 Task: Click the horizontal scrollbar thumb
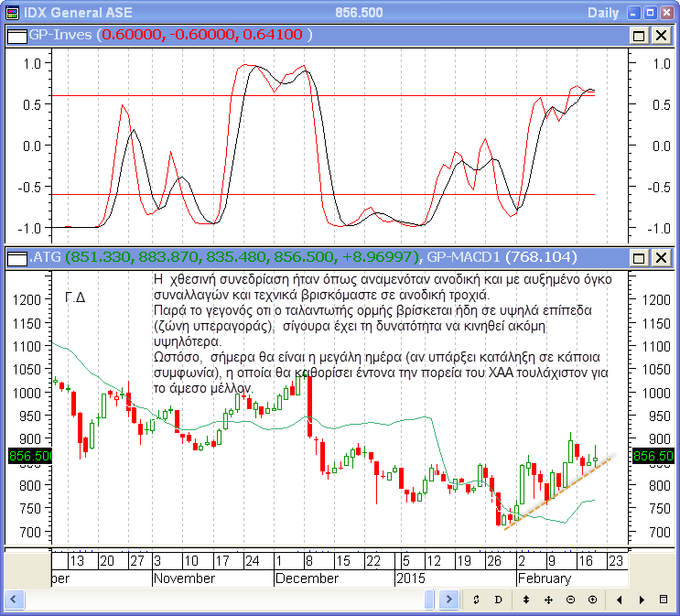(x=429, y=600)
